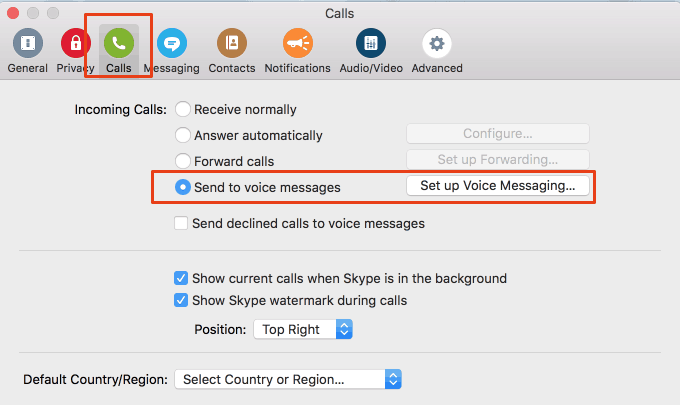Open the Messaging chat bubble icon
The image size is (680, 405).
pos(172,43)
